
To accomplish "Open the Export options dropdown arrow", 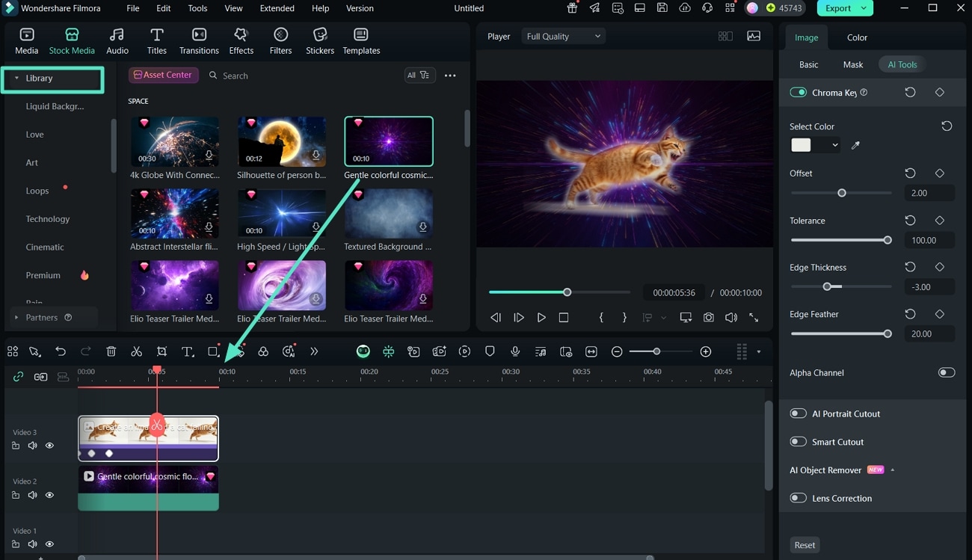I will pos(864,8).
